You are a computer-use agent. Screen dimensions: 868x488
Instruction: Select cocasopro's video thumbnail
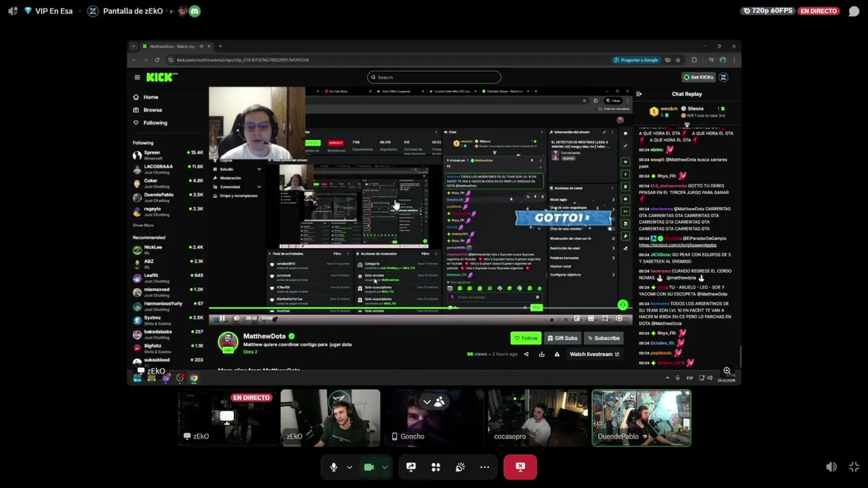(538, 418)
